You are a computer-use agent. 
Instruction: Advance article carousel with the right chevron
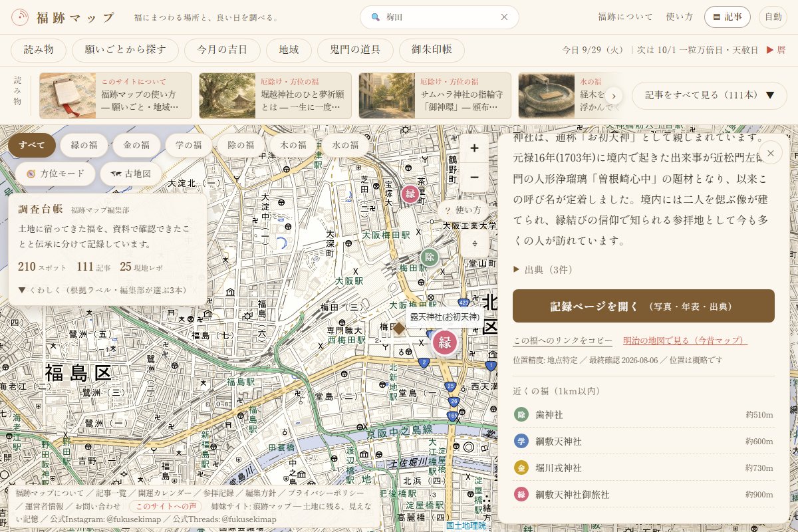pyautogui.click(x=614, y=96)
